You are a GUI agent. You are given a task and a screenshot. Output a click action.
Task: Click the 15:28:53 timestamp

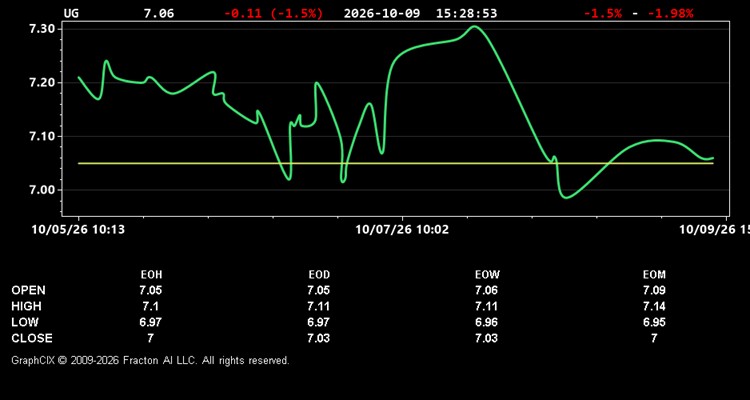[x=466, y=13]
